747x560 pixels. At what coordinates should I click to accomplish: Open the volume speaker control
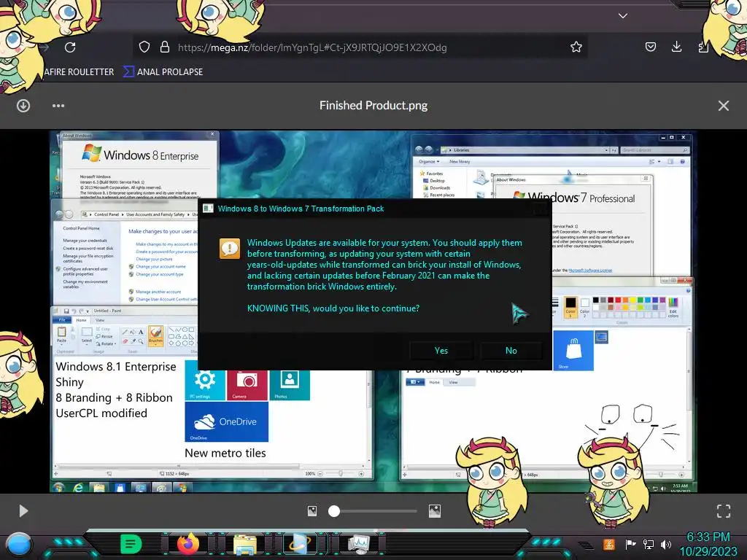tap(665, 544)
